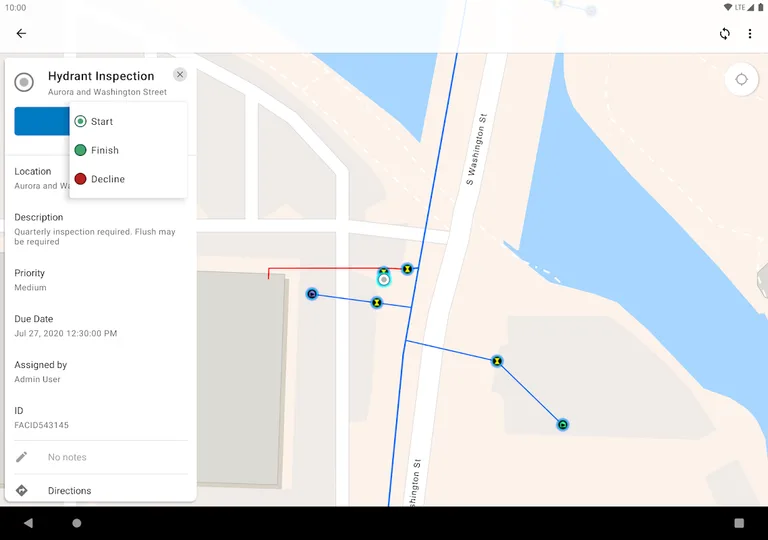Viewport: 768px width, 540px height.
Task: Select Finish status option
Action: (x=128, y=150)
